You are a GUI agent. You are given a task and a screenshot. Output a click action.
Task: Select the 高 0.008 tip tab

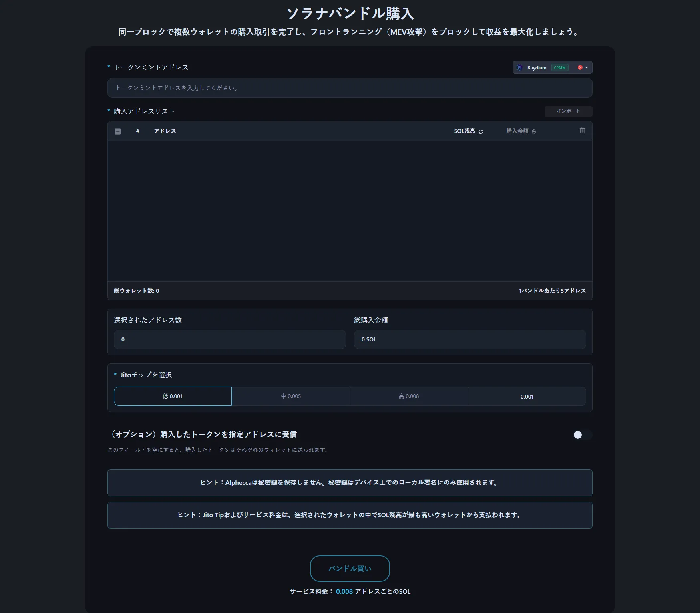409,396
